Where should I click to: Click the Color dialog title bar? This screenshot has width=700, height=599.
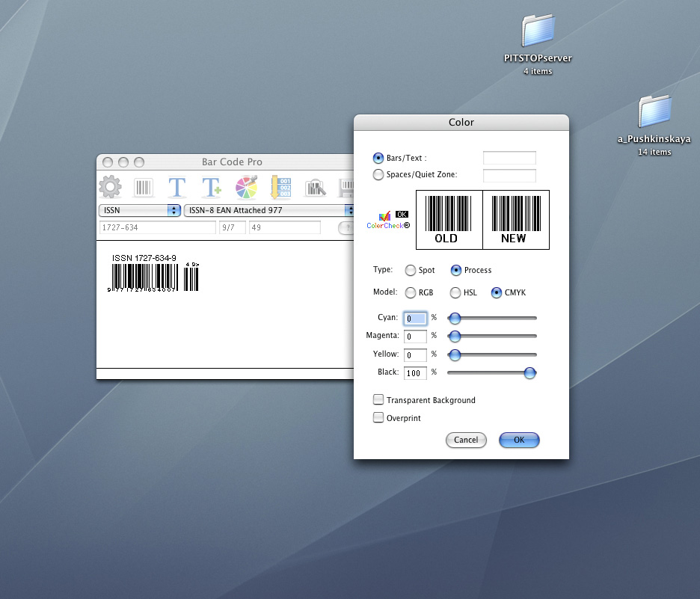pyautogui.click(x=461, y=123)
